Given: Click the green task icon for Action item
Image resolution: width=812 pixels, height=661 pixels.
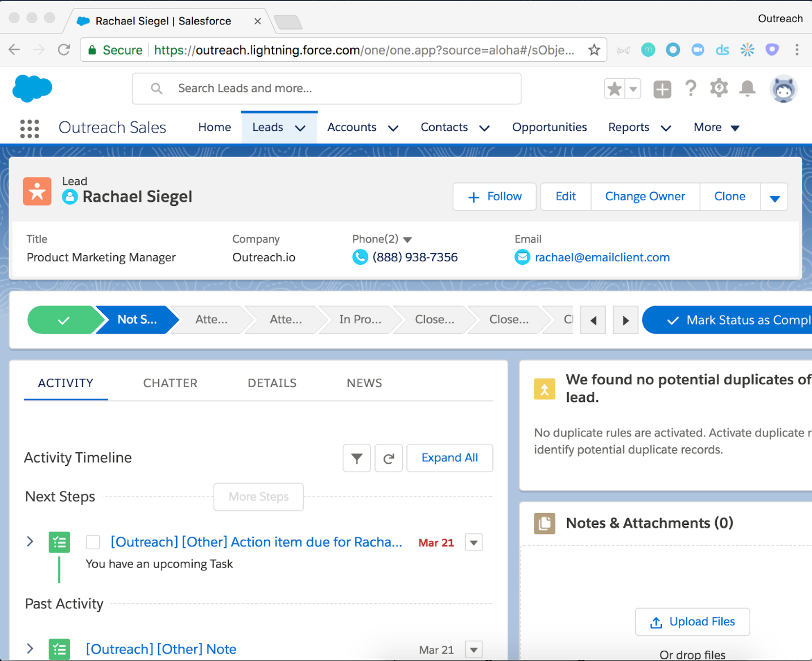Looking at the screenshot, I should pyautogui.click(x=59, y=543).
